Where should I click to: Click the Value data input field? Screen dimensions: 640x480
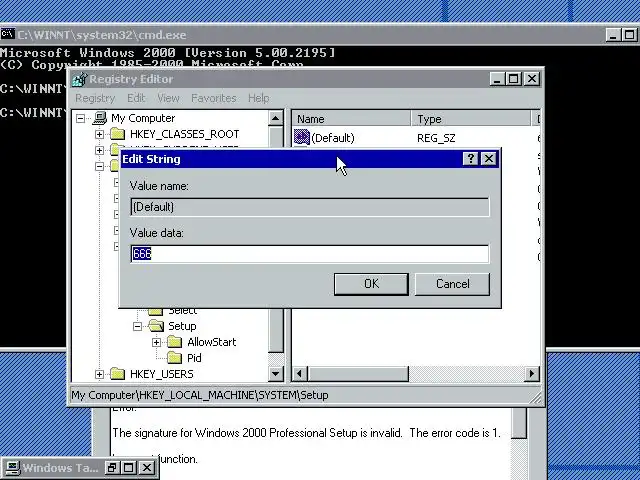pos(309,254)
